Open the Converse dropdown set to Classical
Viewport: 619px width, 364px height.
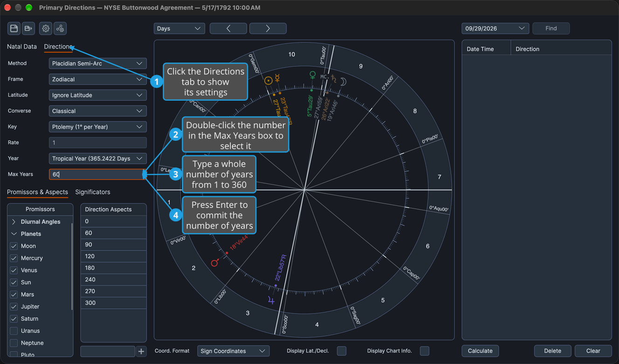[98, 111]
